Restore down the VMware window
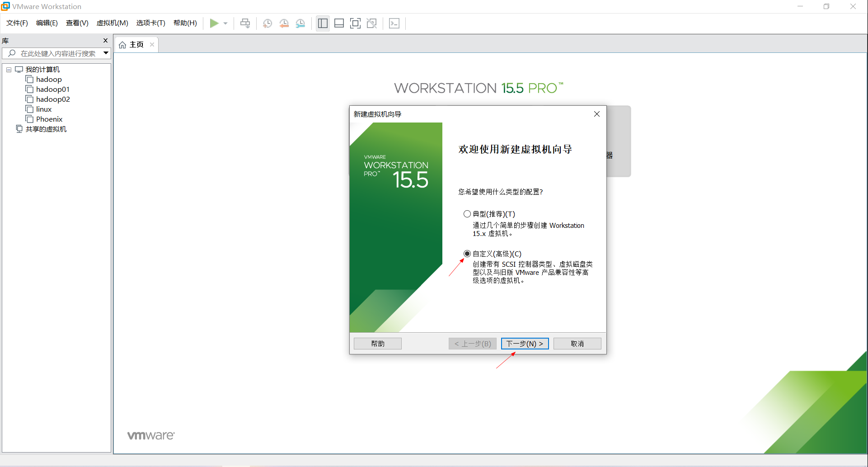The image size is (868, 467). 826,6
